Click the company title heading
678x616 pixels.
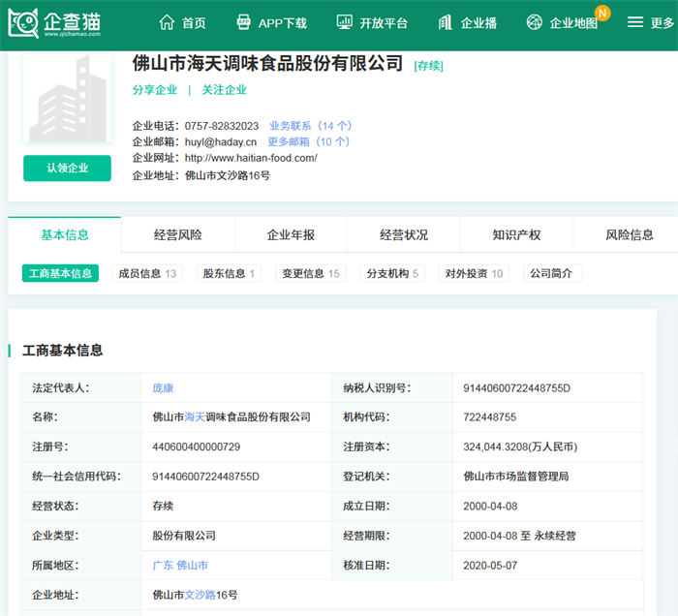(x=267, y=64)
